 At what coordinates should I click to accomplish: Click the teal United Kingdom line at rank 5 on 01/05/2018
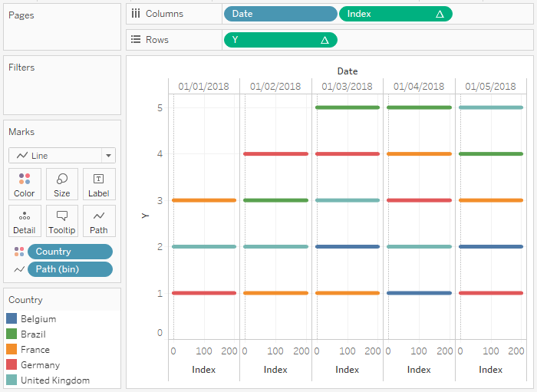491,107
